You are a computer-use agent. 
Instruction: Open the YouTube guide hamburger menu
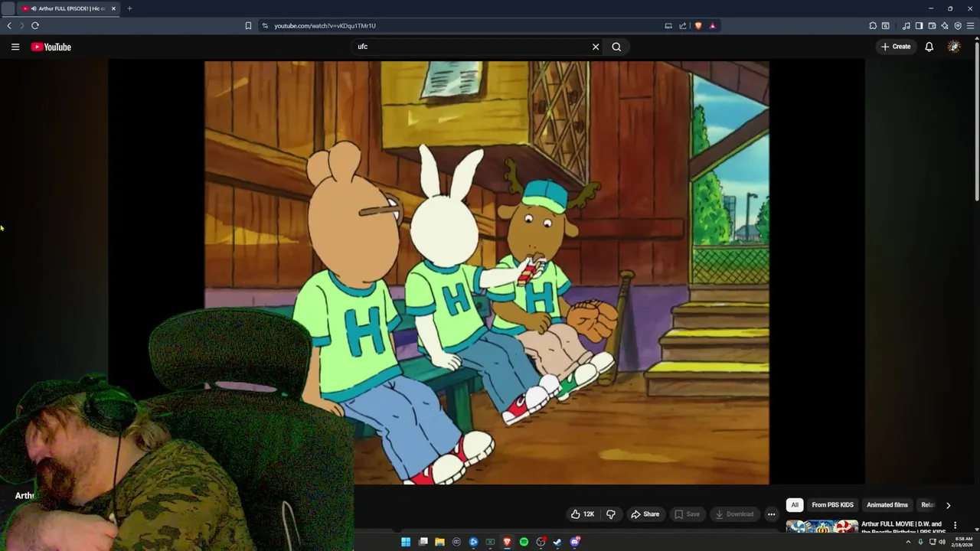pyautogui.click(x=15, y=47)
